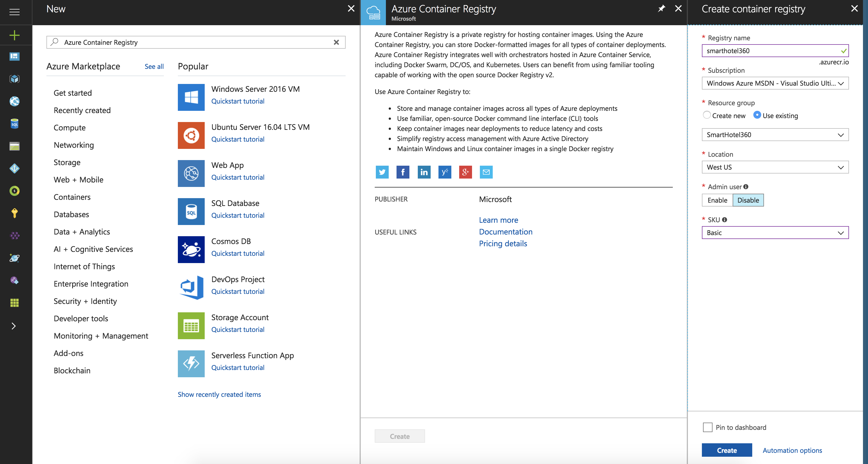This screenshot has width=868, height=464.
Task: Open the Databases marketplace category
Action: (x=71, y=214)
